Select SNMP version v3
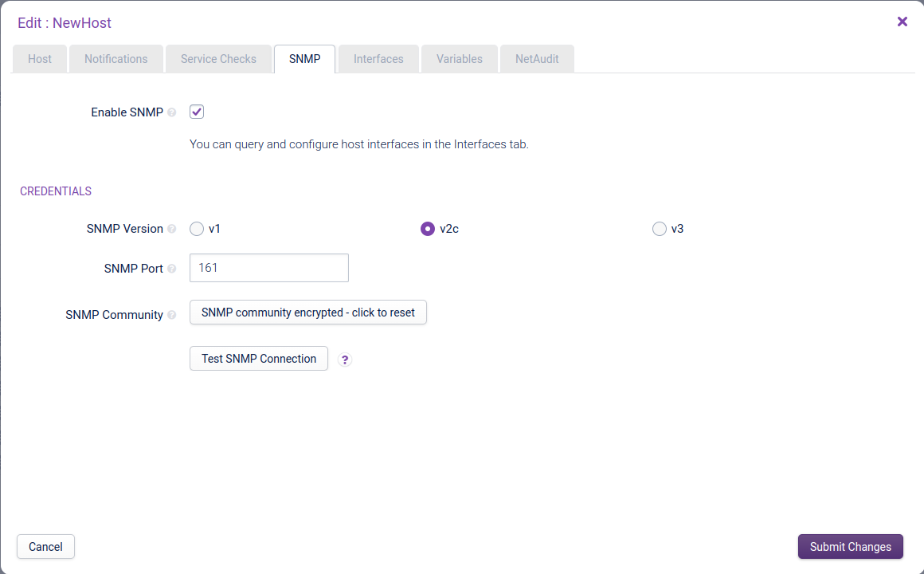924x574 pixels. pyautogui.click(x=659, y=229)
